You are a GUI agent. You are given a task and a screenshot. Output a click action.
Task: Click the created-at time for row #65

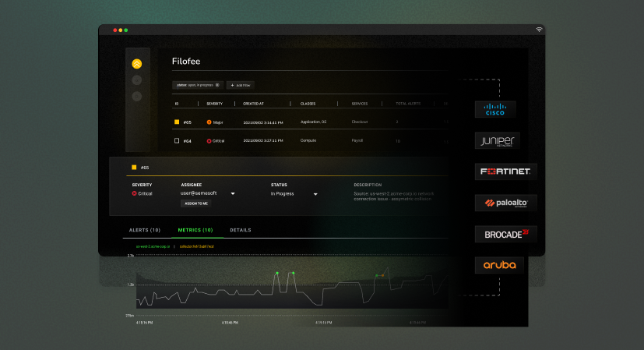click(x=263, y=122)
